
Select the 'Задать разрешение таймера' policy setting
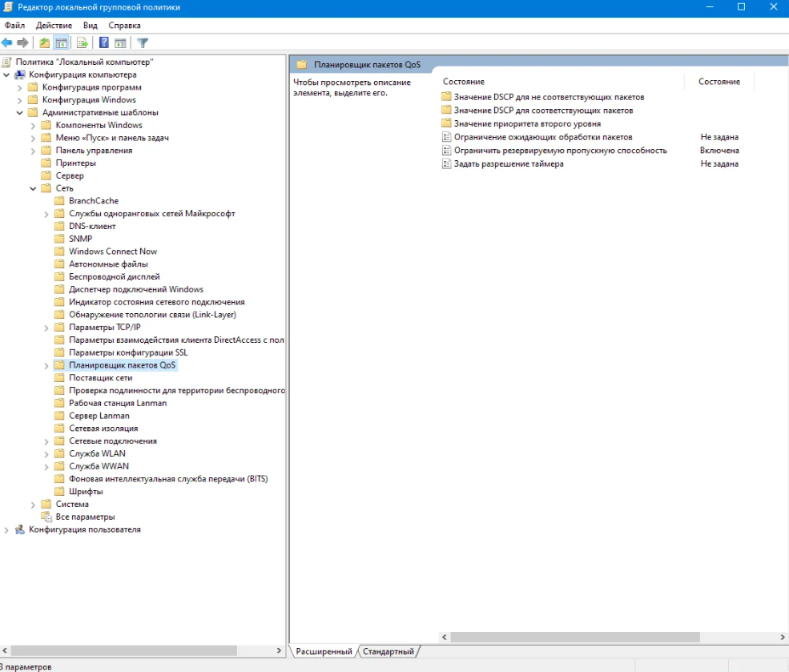[508, 163]
